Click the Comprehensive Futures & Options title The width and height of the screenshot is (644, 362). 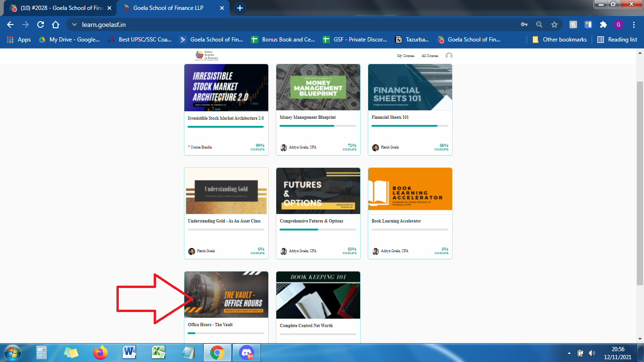click(x=312, y=221)
